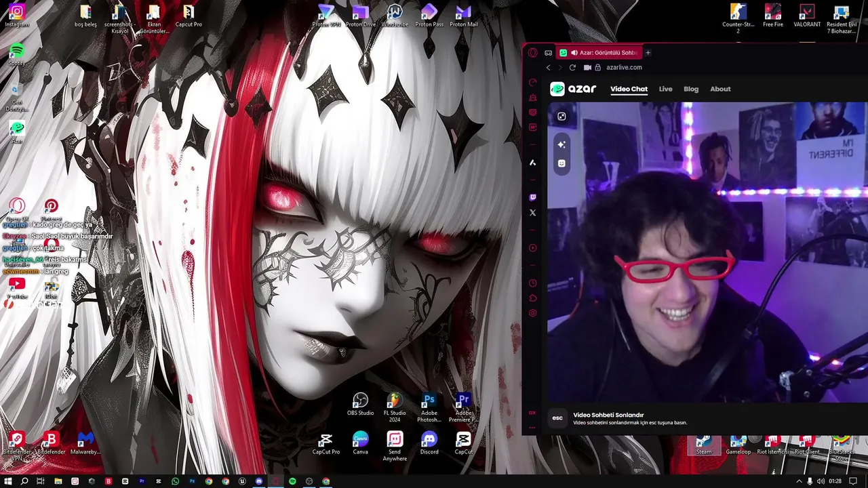Screen dimensions: 868x488
Task: Open FL Studio 2024 shortcut
Action: pyautogui.click(x=395, y=407)
